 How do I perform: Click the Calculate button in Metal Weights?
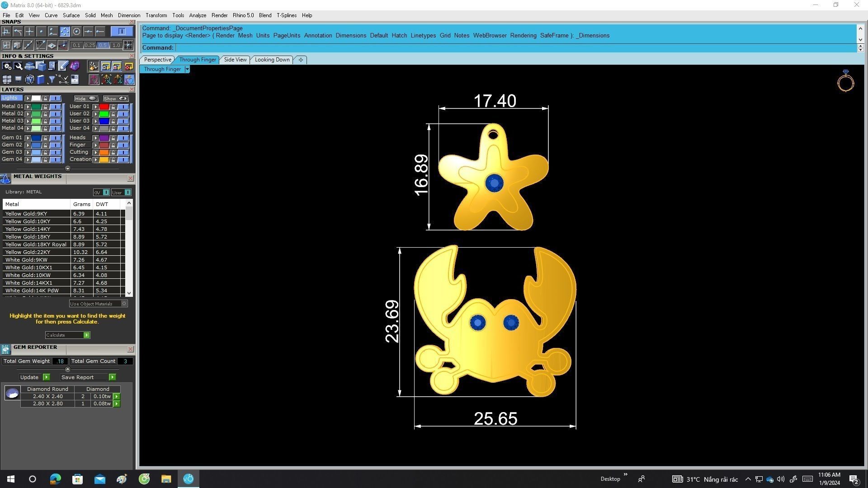click(67, 335)
